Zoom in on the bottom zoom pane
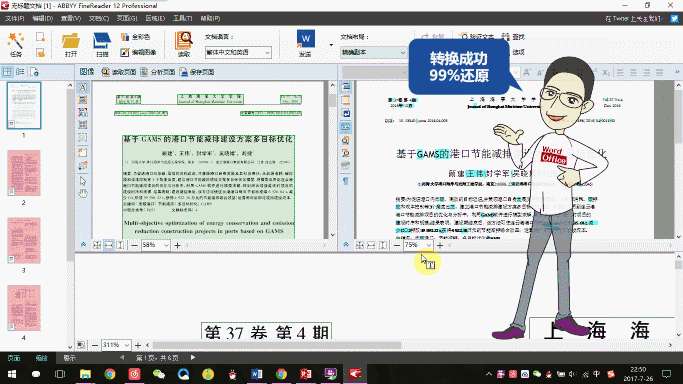Image resolution: width=683 pixels, height=384 pixels. pos(138,345)
